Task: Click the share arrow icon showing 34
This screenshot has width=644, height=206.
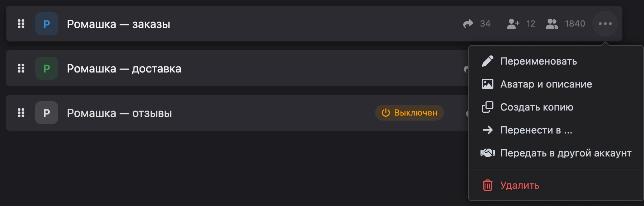Action: click(468, 24)
